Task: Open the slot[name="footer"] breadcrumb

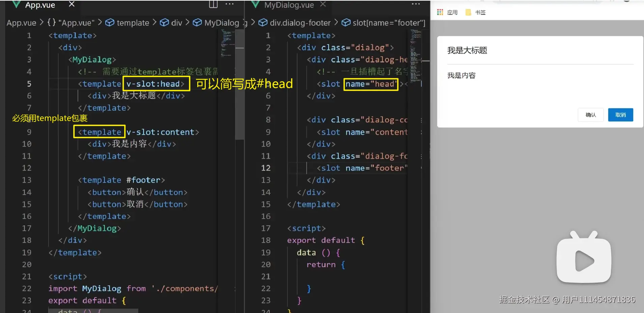Action: (x=384, y=23)
